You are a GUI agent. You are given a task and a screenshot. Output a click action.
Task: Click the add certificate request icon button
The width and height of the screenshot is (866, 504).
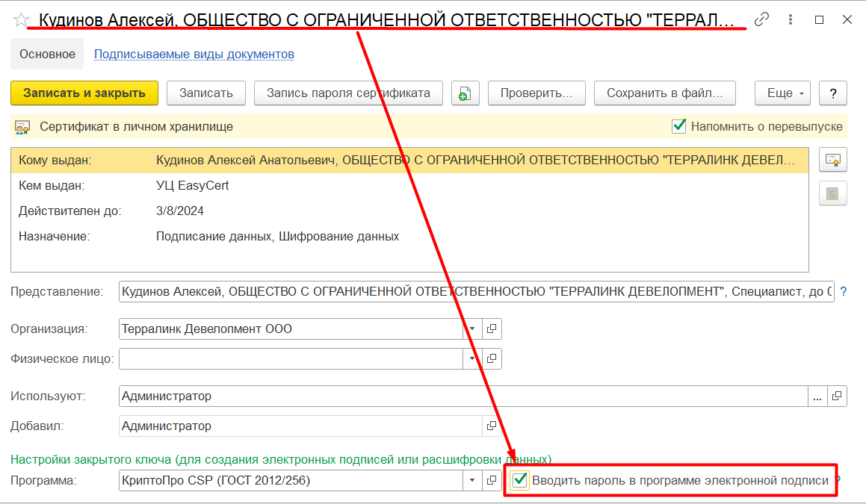465,93
